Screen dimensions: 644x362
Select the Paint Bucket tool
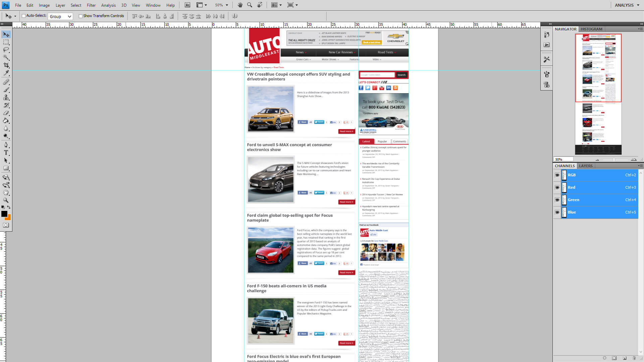tap(6, 121)
